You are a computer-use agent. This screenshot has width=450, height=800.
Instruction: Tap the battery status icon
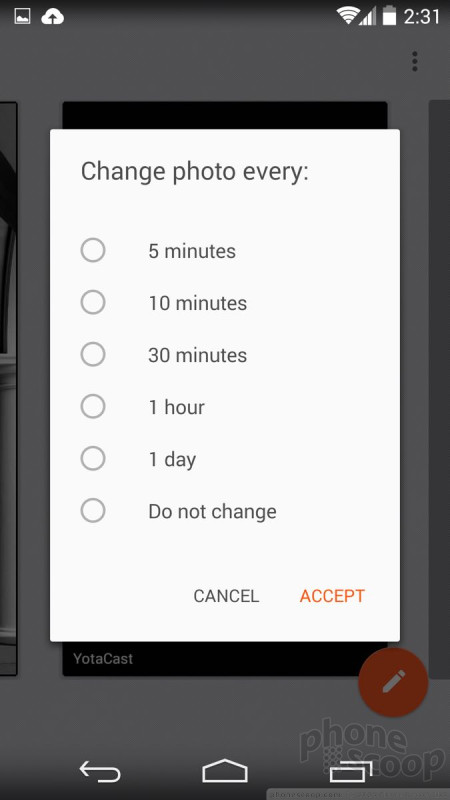pos(389,16)
